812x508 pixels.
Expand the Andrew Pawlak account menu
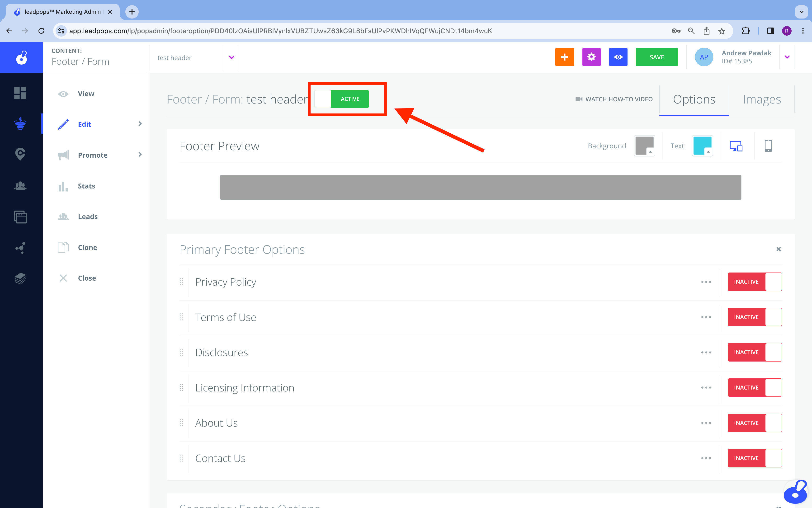[787, 57]
